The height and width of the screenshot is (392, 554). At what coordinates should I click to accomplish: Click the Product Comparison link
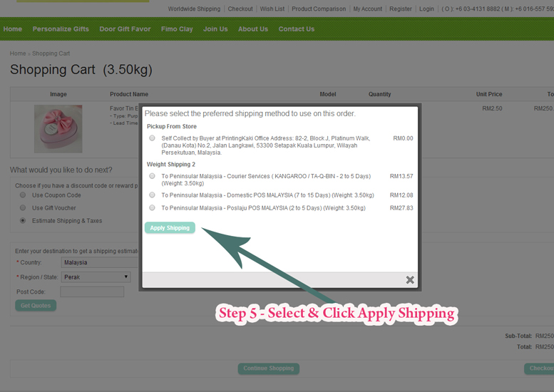(x=319, y=9)
